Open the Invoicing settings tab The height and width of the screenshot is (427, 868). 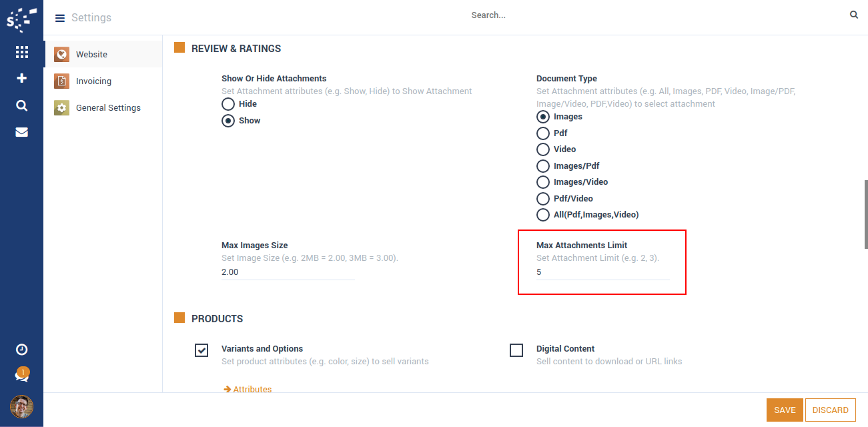pyautogui.click(x=93, y=81)
